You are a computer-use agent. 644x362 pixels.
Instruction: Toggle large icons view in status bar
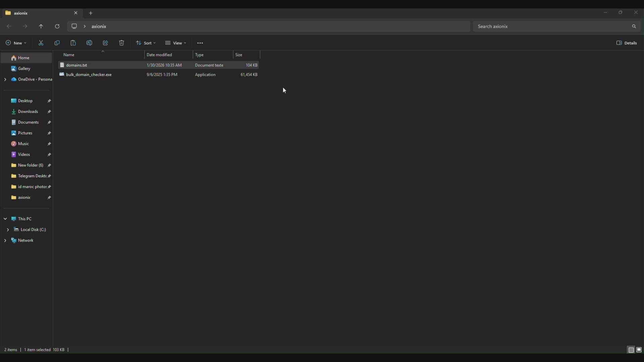(639, 350)
